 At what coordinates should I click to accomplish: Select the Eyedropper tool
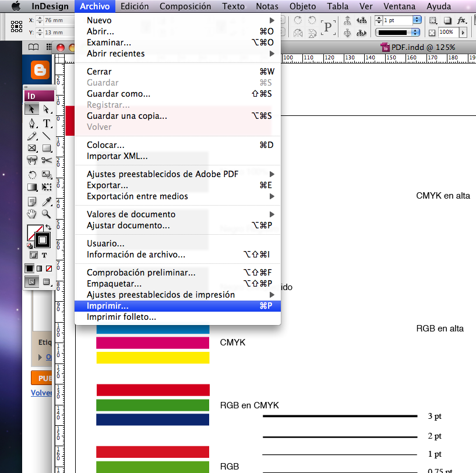click(x=46, y=200)
